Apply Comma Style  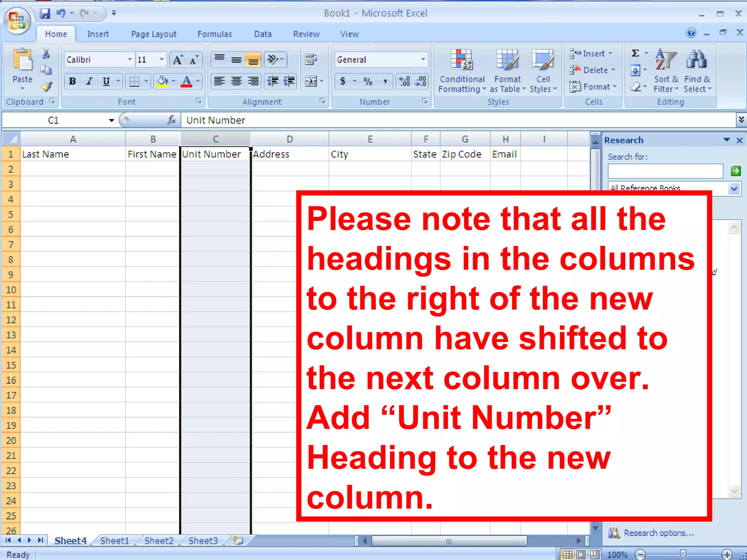[385, 81]
